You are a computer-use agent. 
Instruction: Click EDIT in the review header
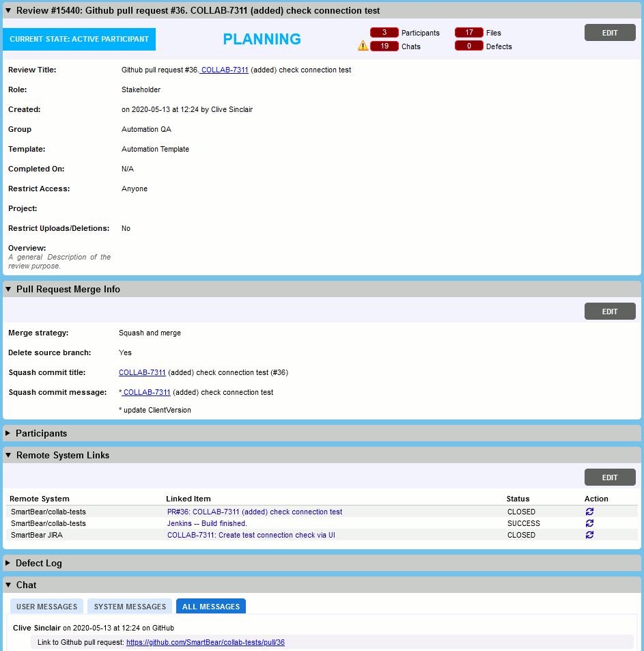point(609,32)
